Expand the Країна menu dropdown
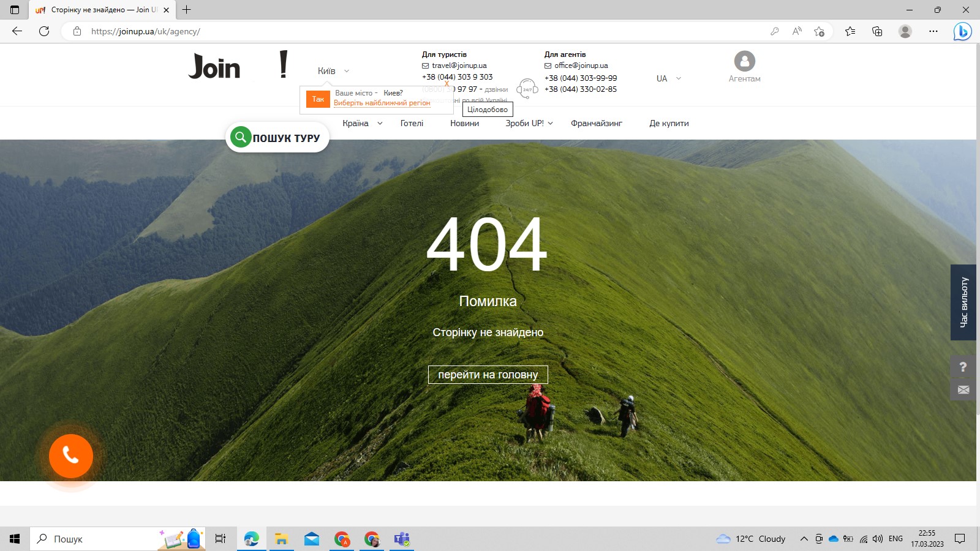980x551 pixels. pyautogui.click(x=362, y=123)
